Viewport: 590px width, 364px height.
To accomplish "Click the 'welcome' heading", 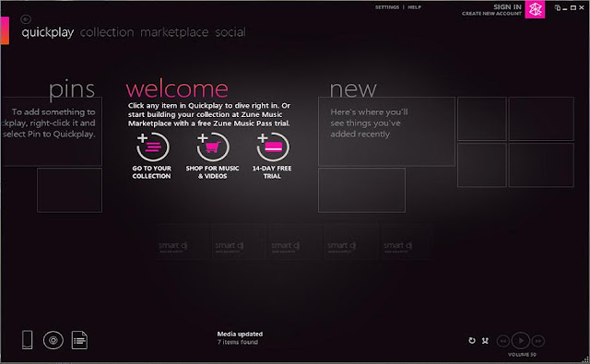I will click(x=177, y=89).
